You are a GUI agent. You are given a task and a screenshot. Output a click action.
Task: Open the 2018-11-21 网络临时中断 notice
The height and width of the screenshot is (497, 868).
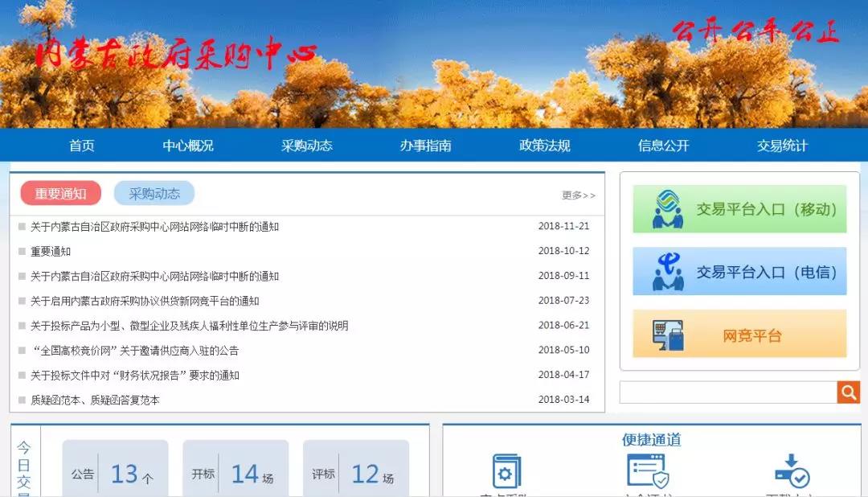point(154,227)
